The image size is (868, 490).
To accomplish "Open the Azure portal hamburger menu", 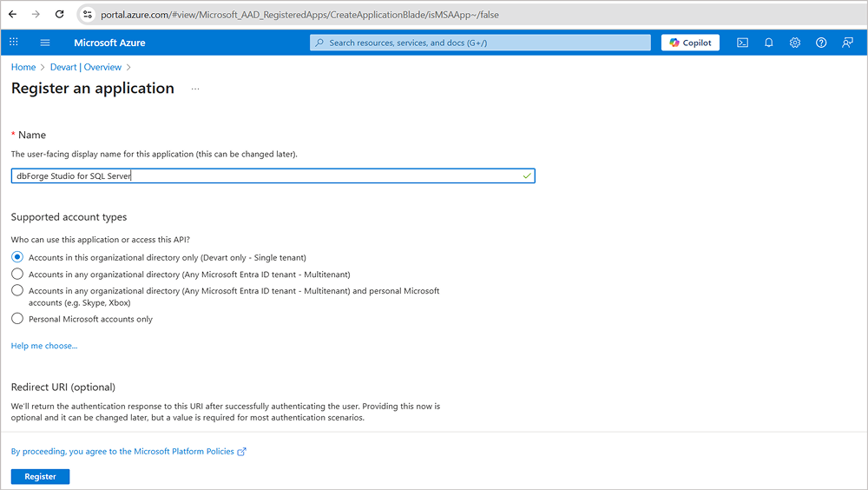I will point(45,43).
